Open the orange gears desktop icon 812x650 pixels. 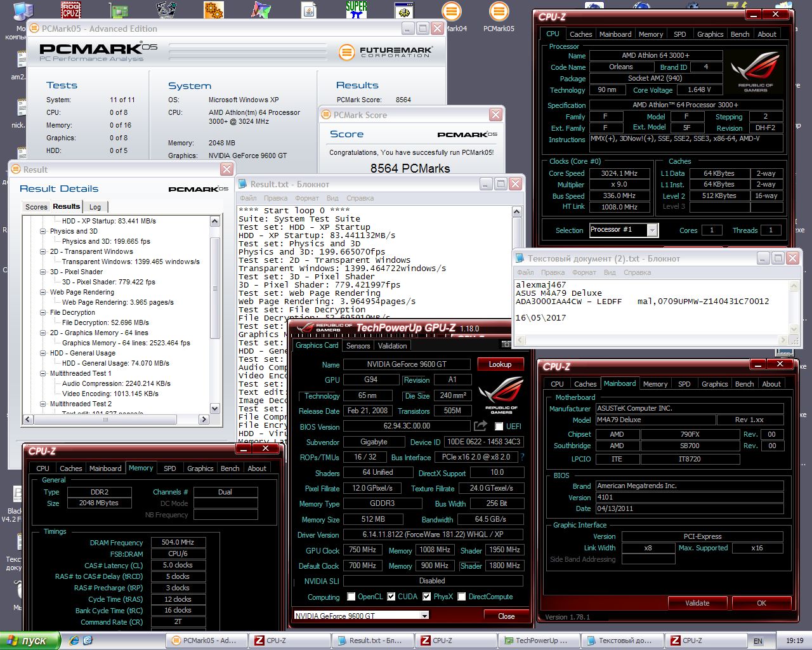(x=214, y=10)
